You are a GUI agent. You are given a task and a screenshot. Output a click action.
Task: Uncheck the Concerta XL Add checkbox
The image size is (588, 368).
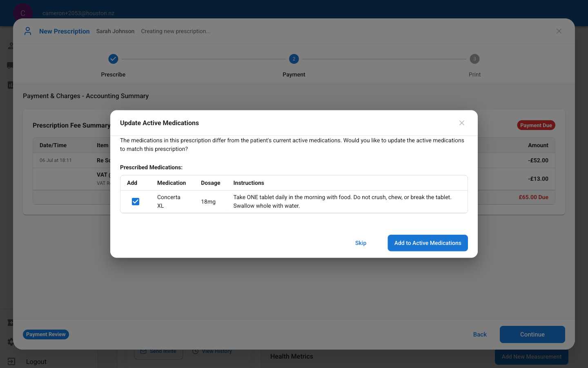136,202
